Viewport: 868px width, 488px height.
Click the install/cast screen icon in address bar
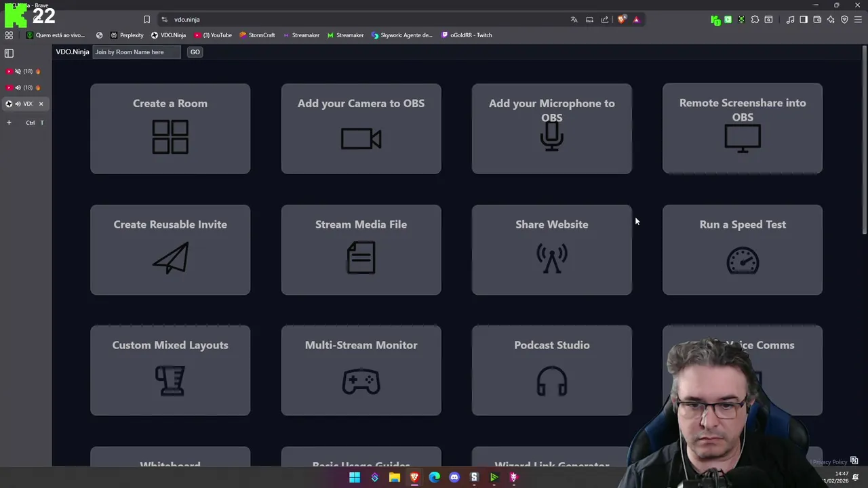pos(589,20)
